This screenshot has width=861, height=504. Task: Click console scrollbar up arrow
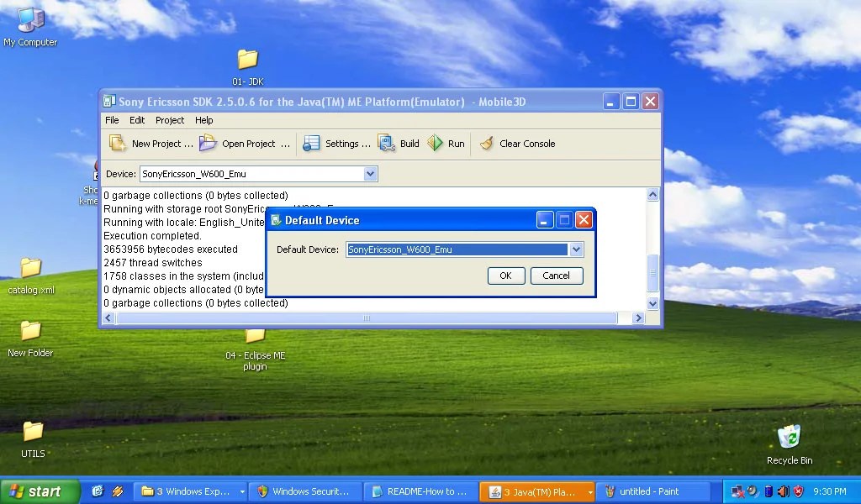(652, 194)
